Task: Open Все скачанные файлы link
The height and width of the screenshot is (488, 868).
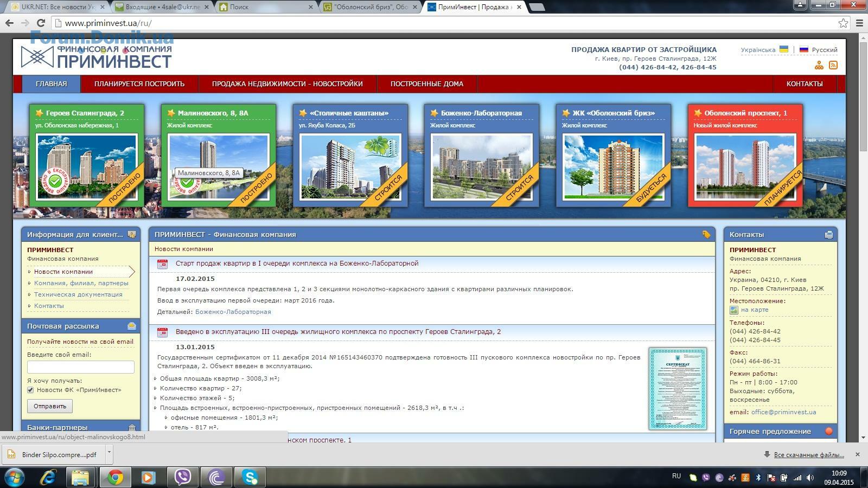Action: (809, 454)
